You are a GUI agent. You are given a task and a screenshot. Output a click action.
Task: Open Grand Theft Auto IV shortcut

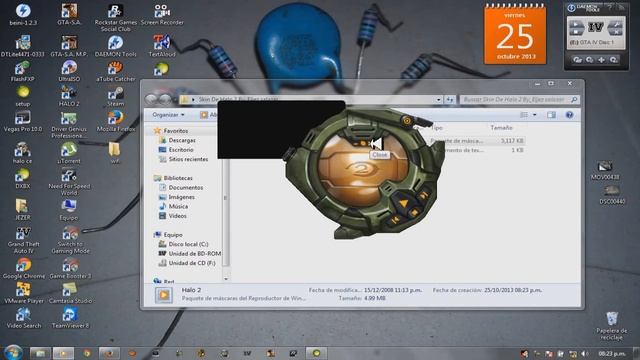click(23, 240)
